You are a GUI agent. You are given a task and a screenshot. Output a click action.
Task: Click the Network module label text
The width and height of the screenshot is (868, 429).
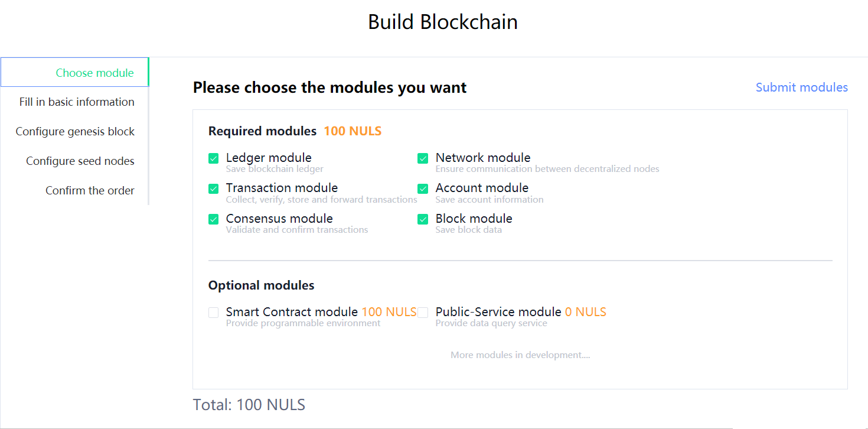point(483,158)
